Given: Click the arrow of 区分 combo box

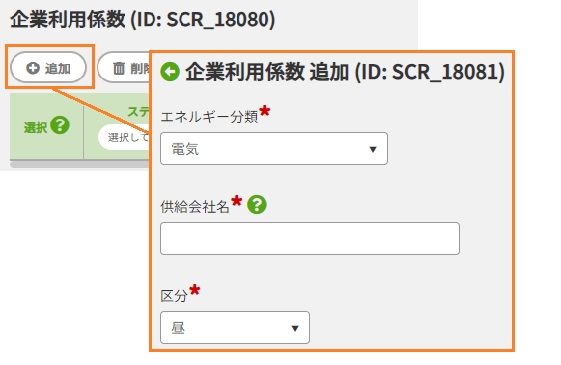Looking at the screenshot, I should tap(295, 328).
